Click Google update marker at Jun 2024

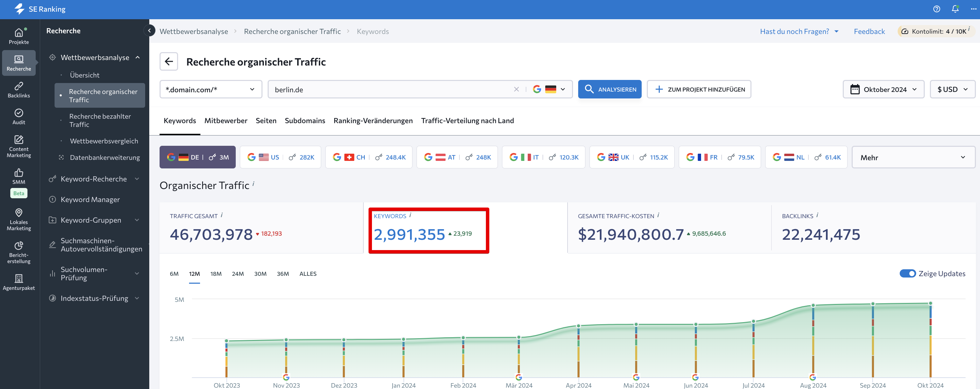click(x=695, y=377)
